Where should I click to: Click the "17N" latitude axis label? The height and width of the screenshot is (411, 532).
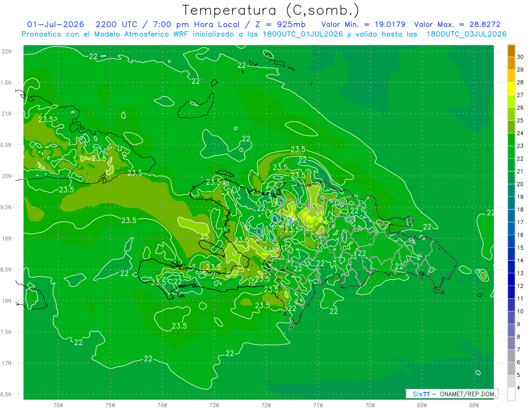point(8,363)
